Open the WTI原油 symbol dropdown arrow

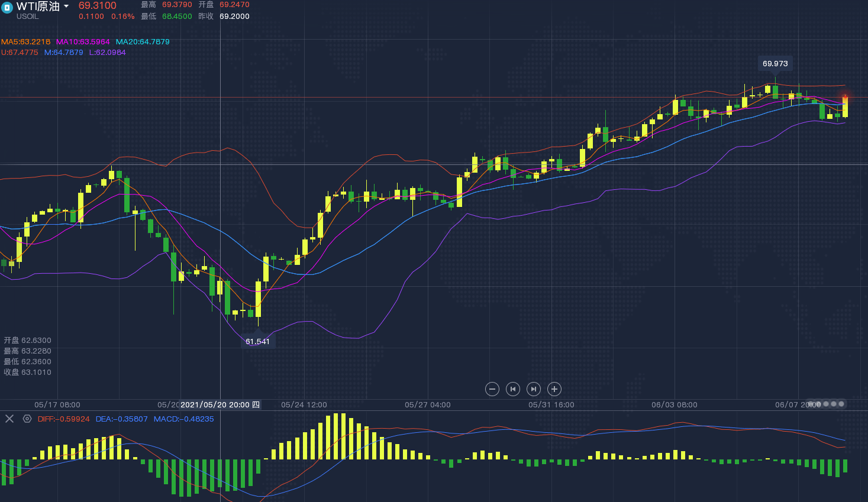click(66, 7)
